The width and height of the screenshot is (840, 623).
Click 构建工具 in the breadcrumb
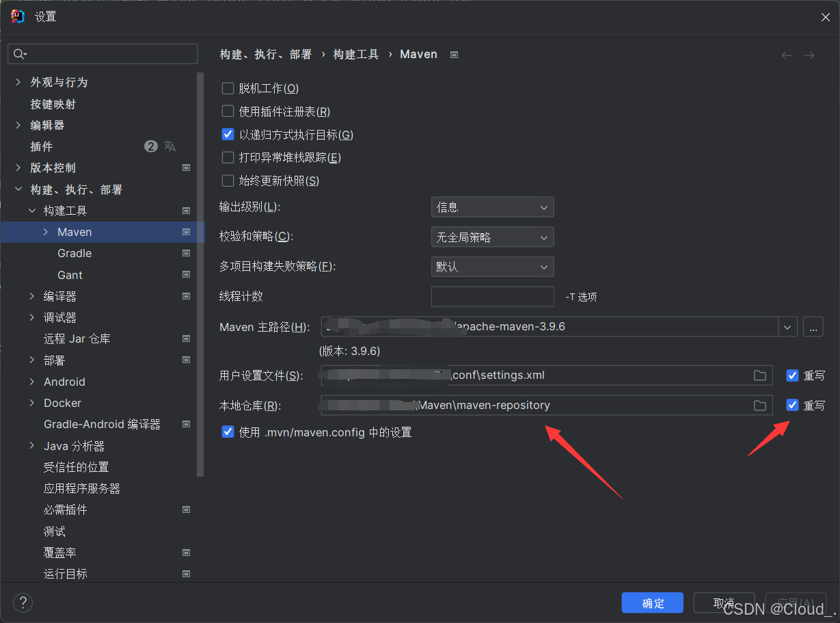[356, 55]
